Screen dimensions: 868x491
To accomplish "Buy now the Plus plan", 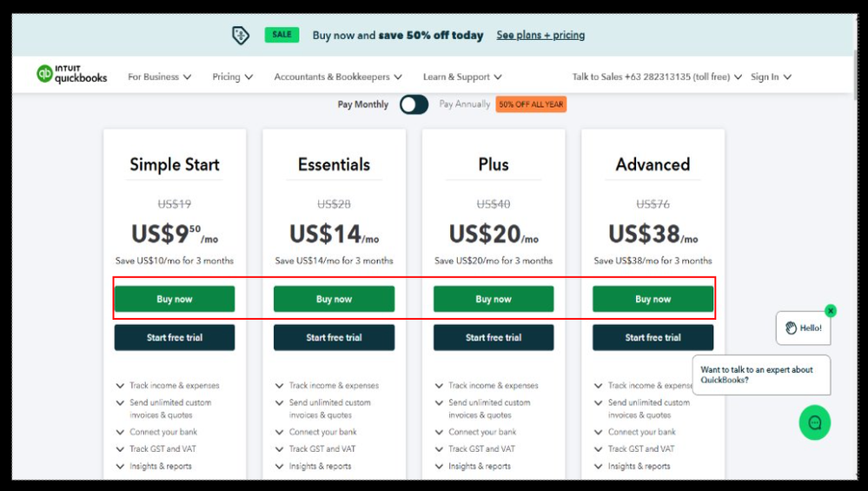I will [x=494, y=299].
